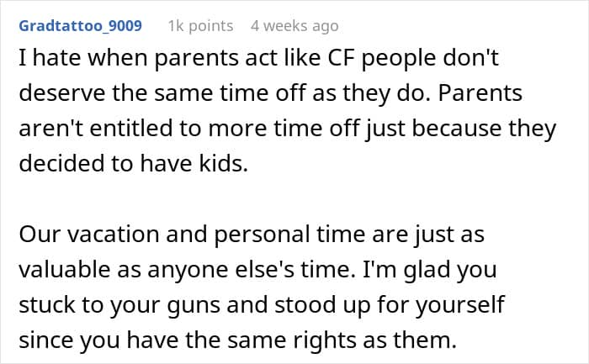Click the phrase 'I'm glad you'

tap(429, 270)
